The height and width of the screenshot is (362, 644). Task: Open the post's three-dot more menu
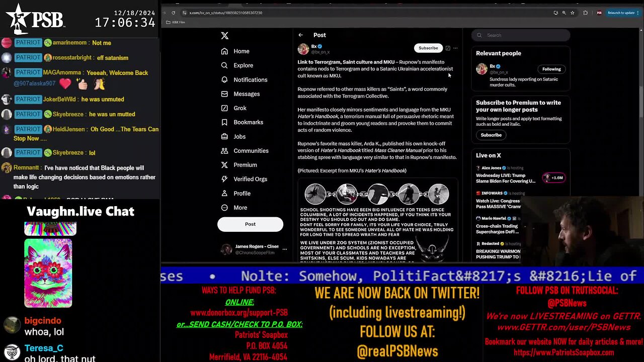(455, 48)
